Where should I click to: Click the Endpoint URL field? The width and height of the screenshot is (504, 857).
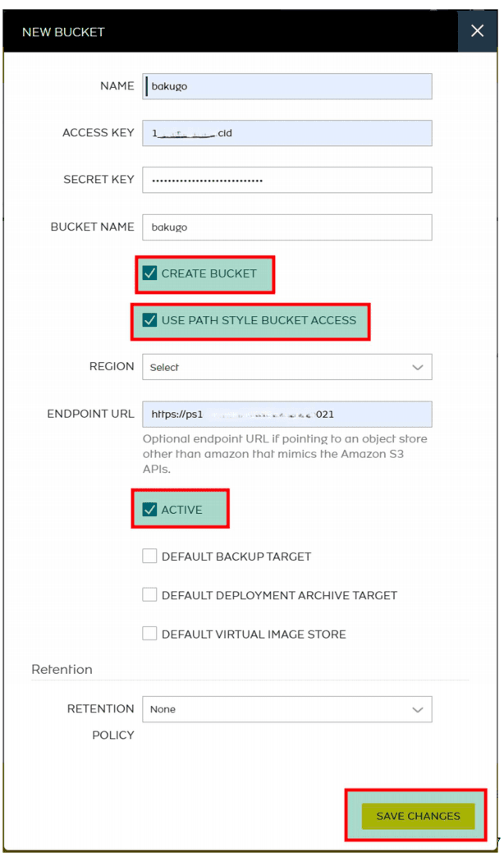[287, 415]
